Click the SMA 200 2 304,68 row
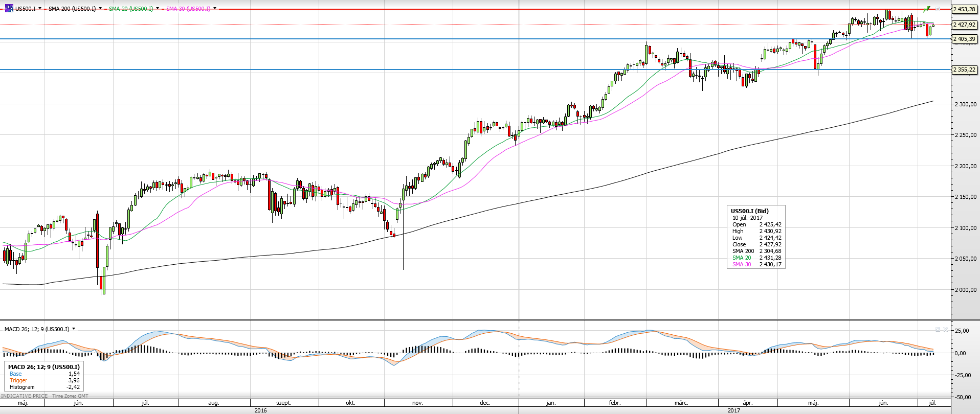This screenshot has height=414, width=980. pos(756,251)
